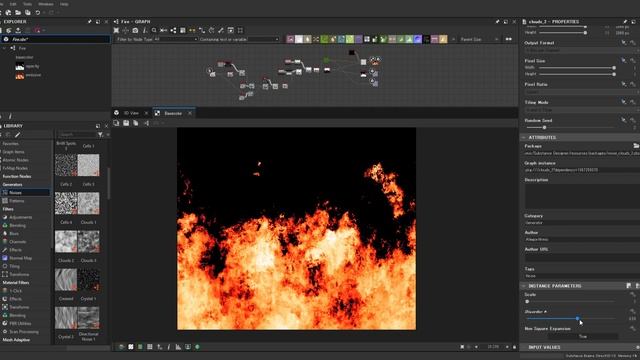
Task: Click the filter funnel icon in Library search
Action: click(x=100, y=134)
